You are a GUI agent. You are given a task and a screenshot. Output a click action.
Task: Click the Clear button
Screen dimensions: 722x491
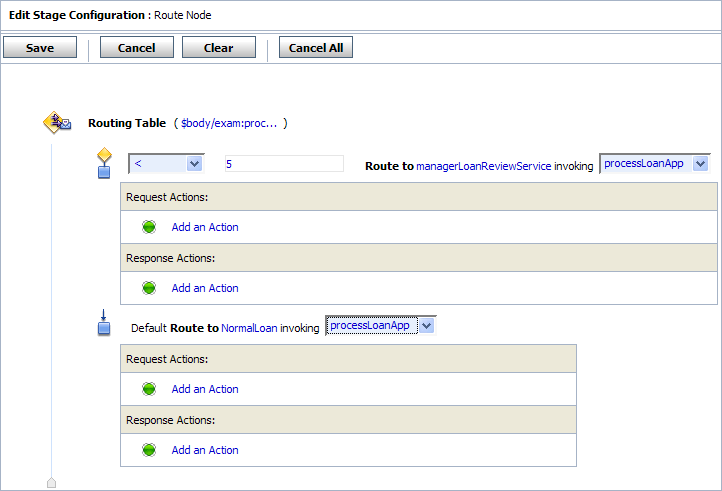(219, 47)
